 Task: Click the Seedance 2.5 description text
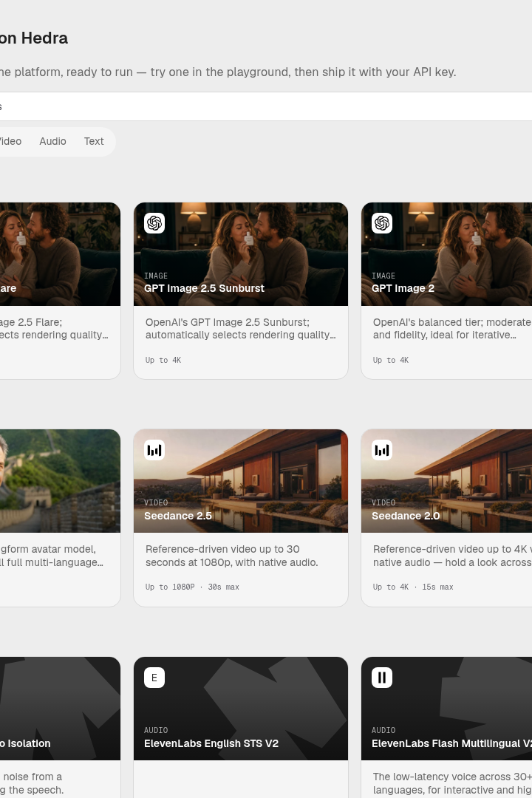point(231,556)
